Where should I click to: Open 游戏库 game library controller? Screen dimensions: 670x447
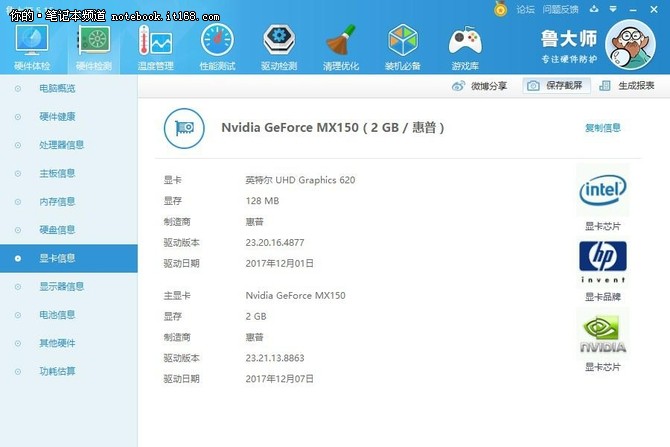click(465, 47)
